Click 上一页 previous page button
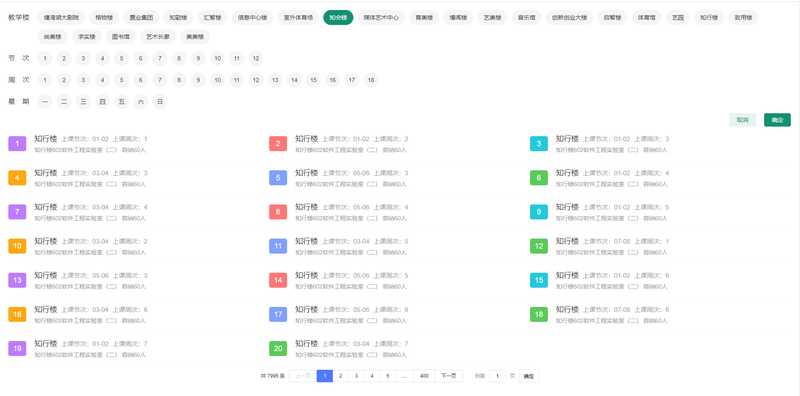Viewport: 800px width, 396px height. tap(303, 376)
